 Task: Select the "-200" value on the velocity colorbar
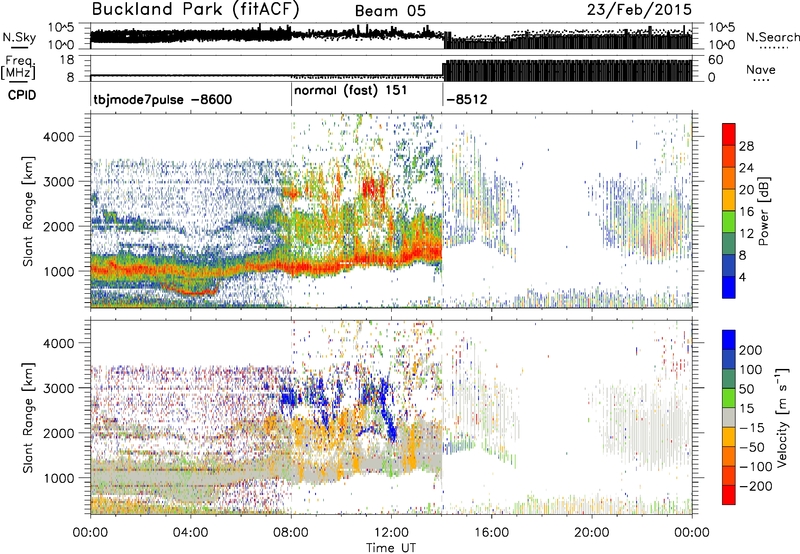(x=756, y=486)
